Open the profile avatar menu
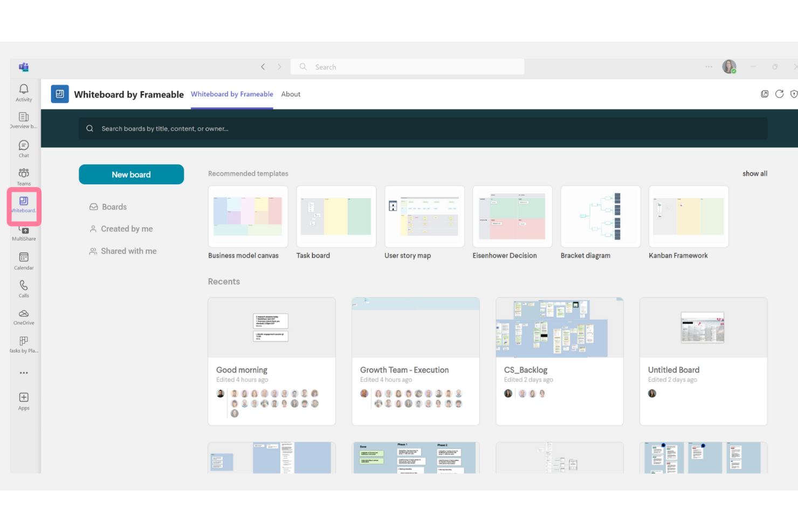 pyautogui.click(x=729, y=67)
